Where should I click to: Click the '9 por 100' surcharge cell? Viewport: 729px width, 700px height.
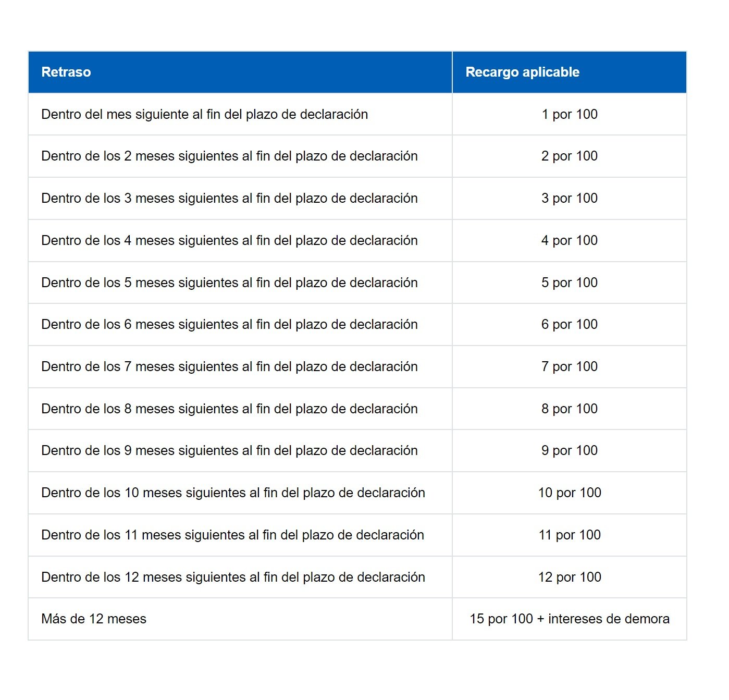pos(569,450)
